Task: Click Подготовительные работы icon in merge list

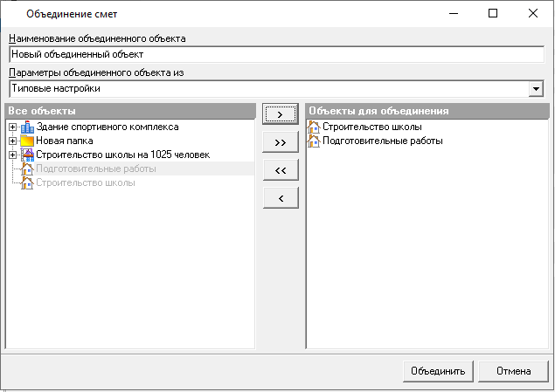Action: [x=314, y=141]
